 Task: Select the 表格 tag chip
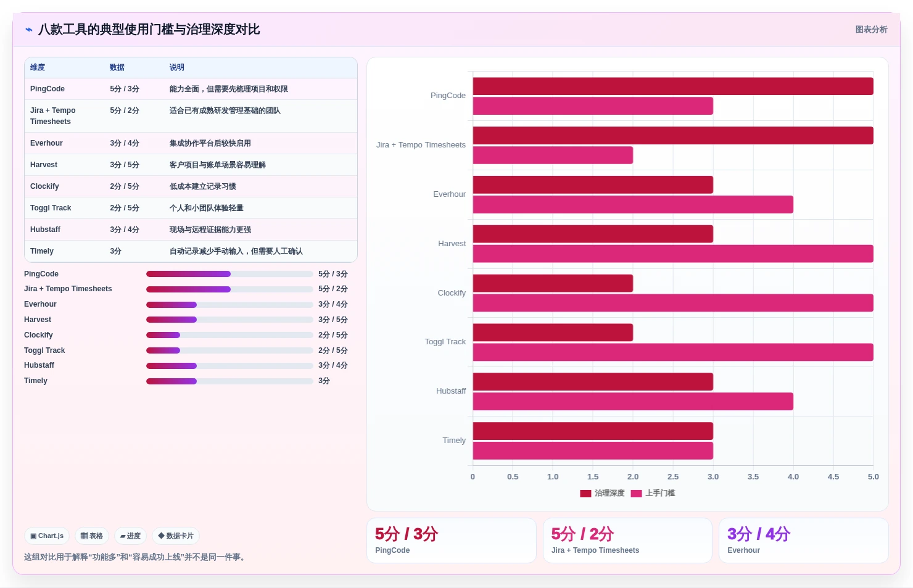(92, 536)
